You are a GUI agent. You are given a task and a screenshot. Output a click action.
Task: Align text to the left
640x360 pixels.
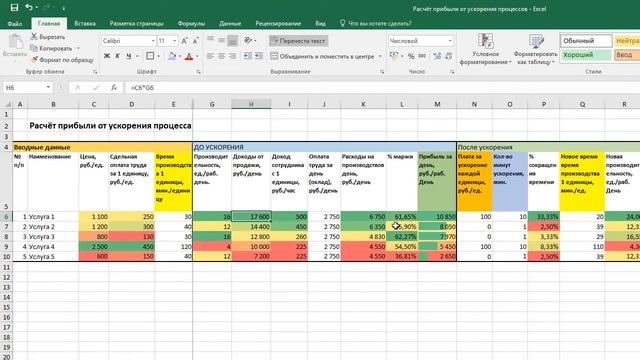[x=210, y=56]
